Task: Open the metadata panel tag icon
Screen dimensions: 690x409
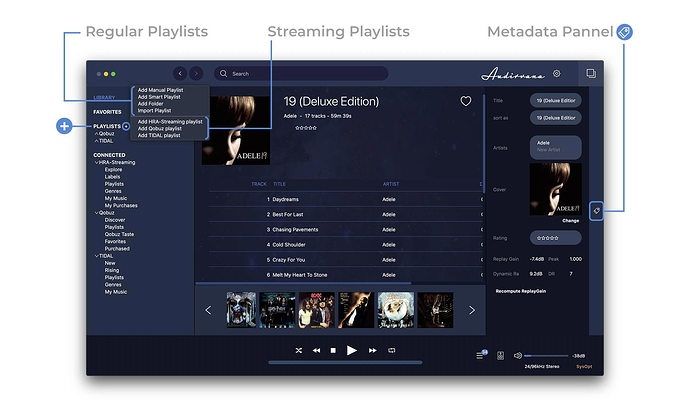Action: [596, 211]
